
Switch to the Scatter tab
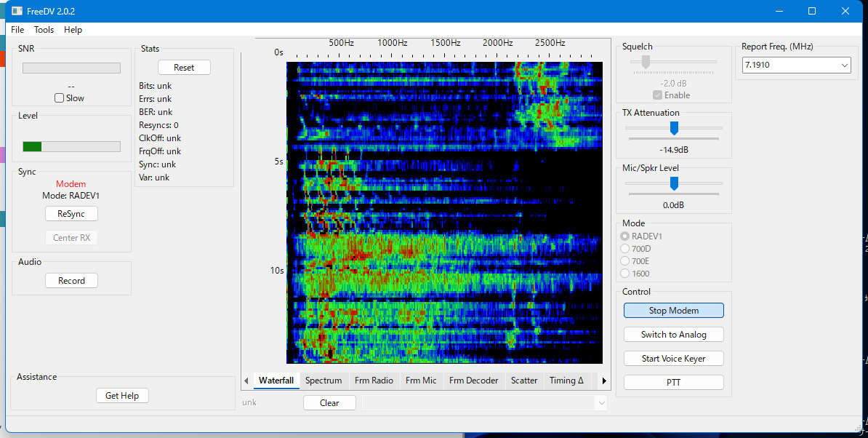tap(524, 381)
